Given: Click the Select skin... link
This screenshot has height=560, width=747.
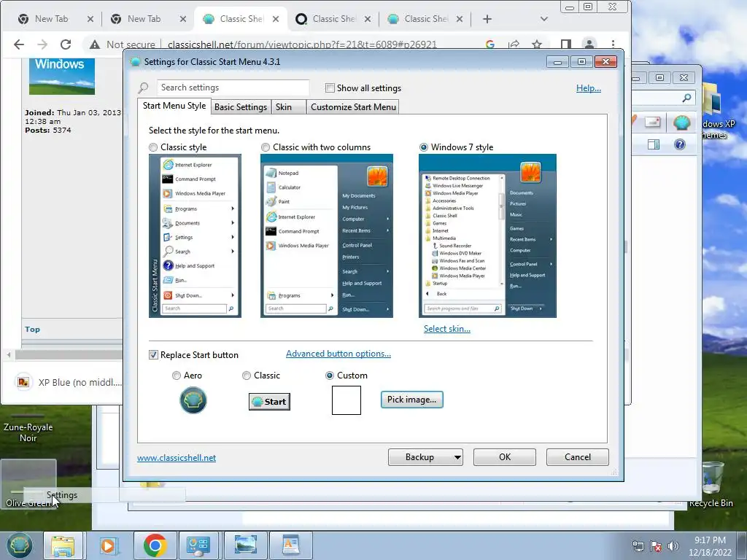Looking at the screenshot, I should point(447,329).
